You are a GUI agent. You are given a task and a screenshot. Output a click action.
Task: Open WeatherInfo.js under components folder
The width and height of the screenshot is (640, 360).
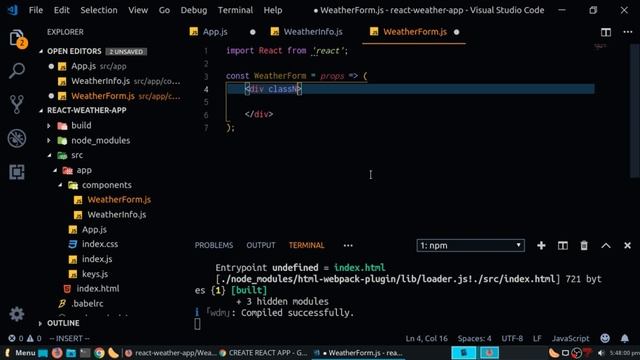117,215
